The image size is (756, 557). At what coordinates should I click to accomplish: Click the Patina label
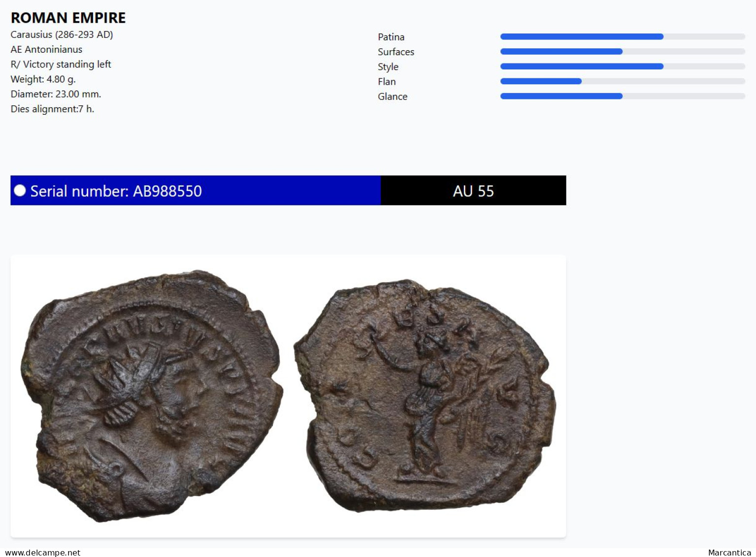coord(391,37)
